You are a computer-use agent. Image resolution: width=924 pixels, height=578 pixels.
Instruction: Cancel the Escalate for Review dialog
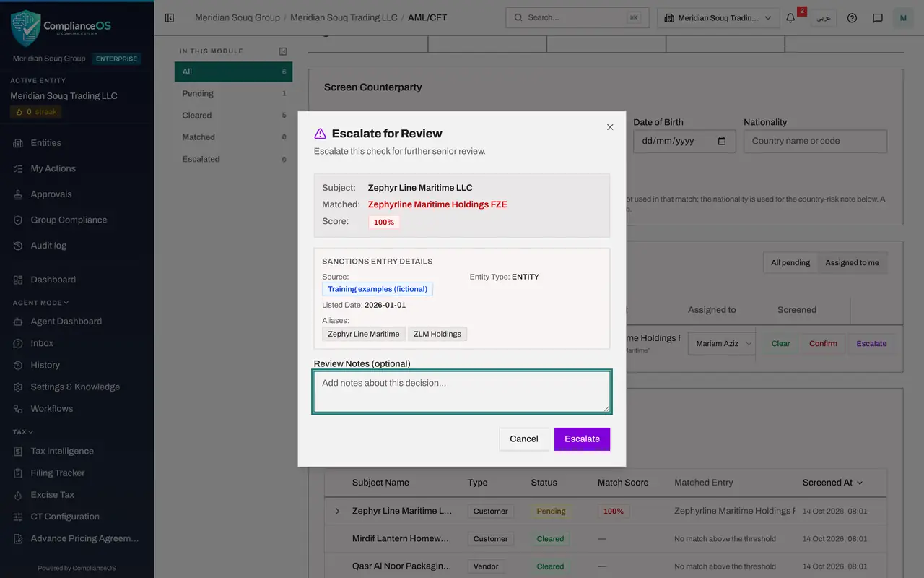(524, 439)
